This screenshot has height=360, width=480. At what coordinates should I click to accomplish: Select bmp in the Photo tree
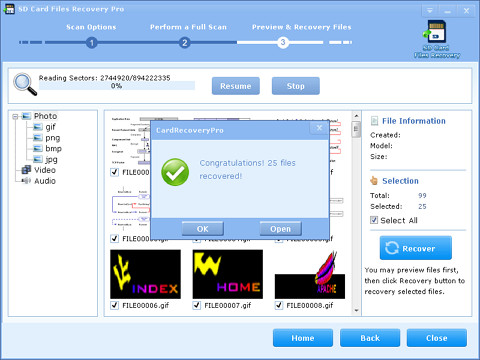(53, 148)
